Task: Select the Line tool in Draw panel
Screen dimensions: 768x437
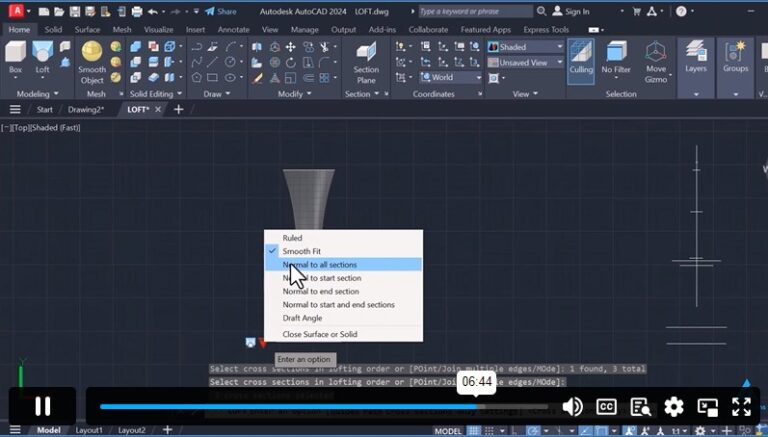Action: [212, 62]
